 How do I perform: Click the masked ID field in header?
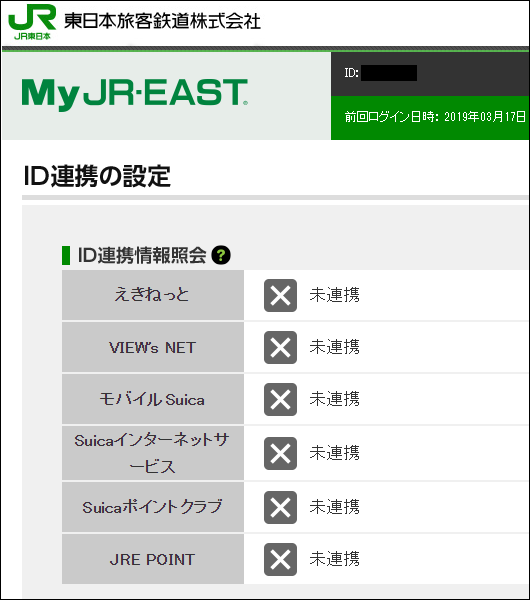pos(389,73)
